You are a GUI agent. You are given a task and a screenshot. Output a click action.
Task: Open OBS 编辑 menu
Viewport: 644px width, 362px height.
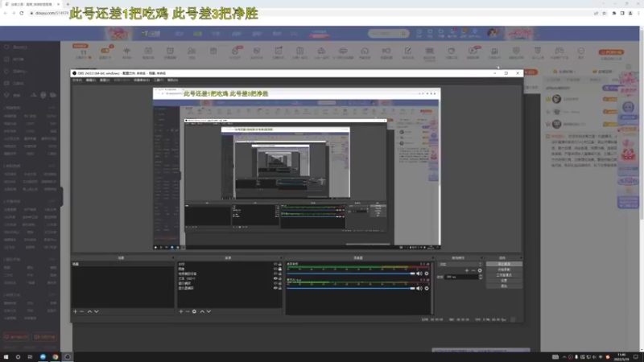click(x=91, y=80)
